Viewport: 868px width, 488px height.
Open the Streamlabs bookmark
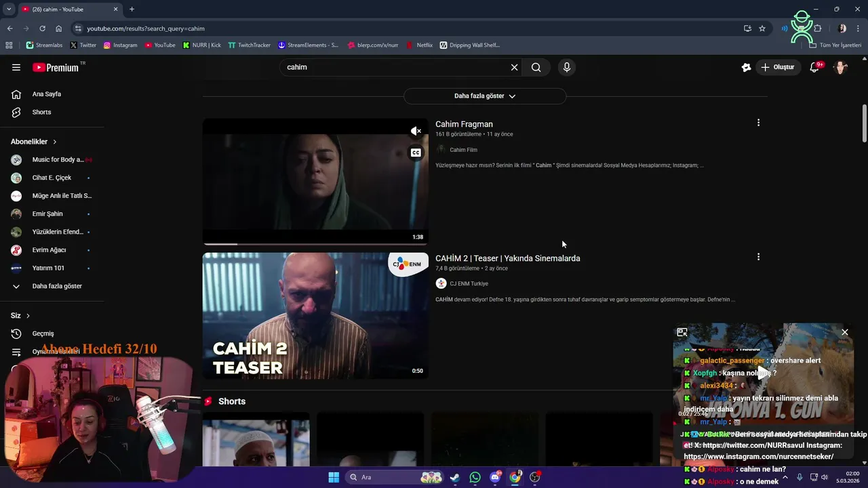pos(44,45)
